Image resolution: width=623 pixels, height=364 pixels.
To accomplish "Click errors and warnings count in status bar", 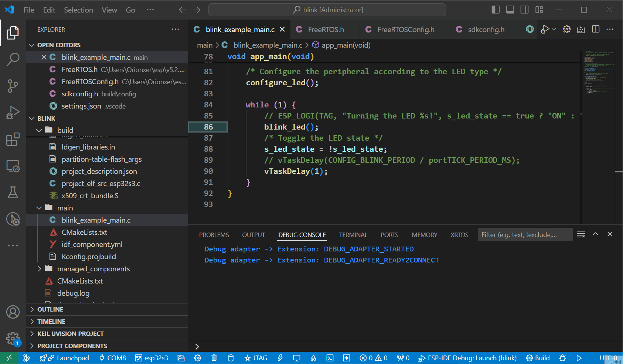I will (374, 358).
